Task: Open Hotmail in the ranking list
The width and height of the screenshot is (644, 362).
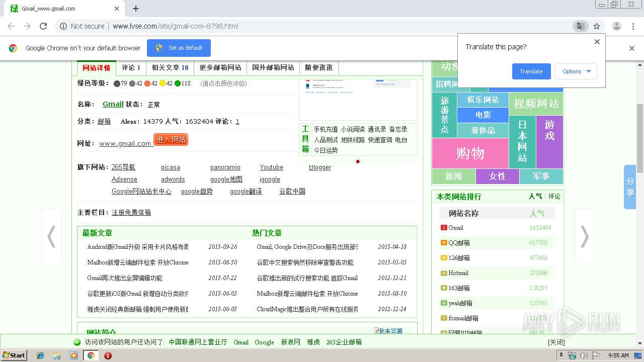Action: click(458, 273)
